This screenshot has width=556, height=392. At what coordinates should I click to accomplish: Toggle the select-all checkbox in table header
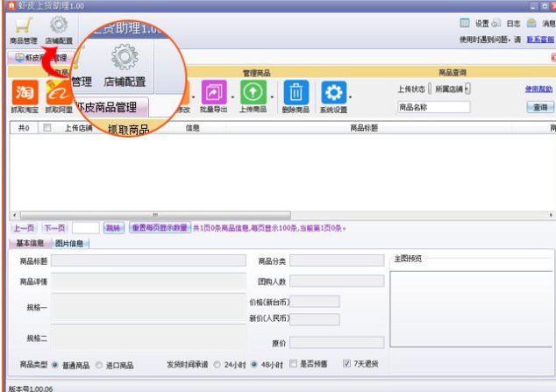[46, 127]
